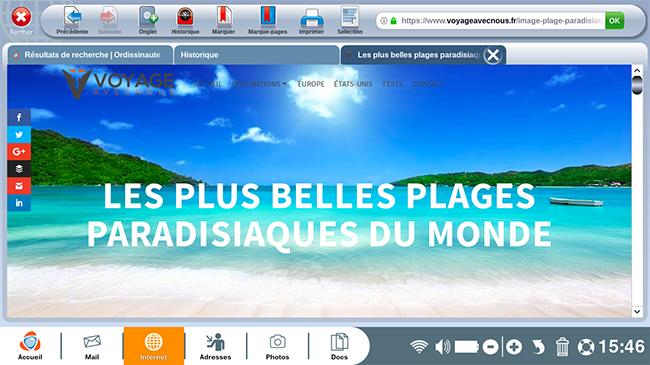The height and width of the screenshot is (365, 650).
Task: Open the Historique toolbar icon
Action: click(x=185, y=20)
